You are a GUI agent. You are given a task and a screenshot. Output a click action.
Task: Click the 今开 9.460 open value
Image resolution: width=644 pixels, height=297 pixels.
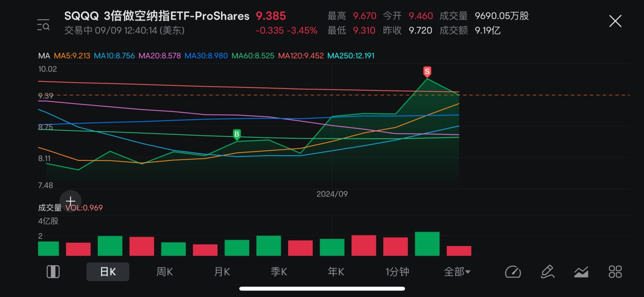click(x=408, y=16)
